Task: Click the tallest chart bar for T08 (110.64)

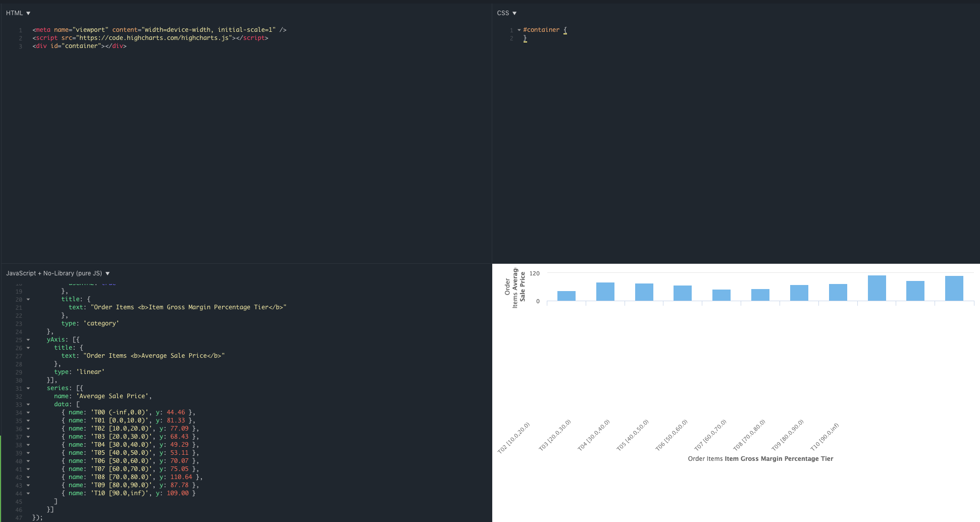Action: click(876, 288)
